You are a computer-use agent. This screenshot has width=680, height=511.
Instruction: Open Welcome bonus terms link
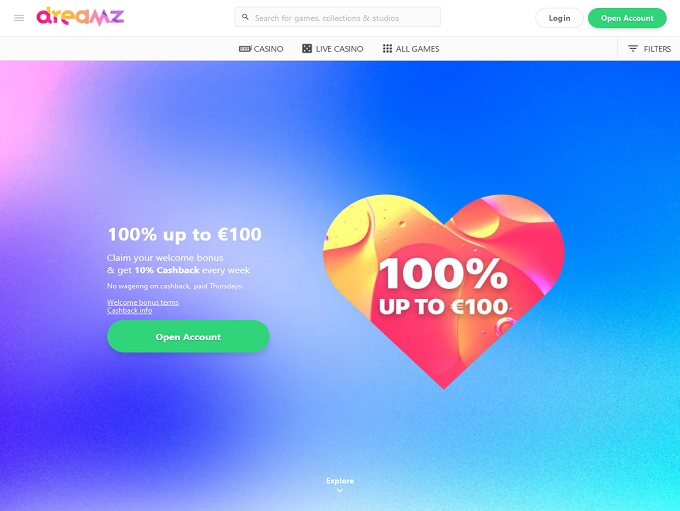coord(143,302)
